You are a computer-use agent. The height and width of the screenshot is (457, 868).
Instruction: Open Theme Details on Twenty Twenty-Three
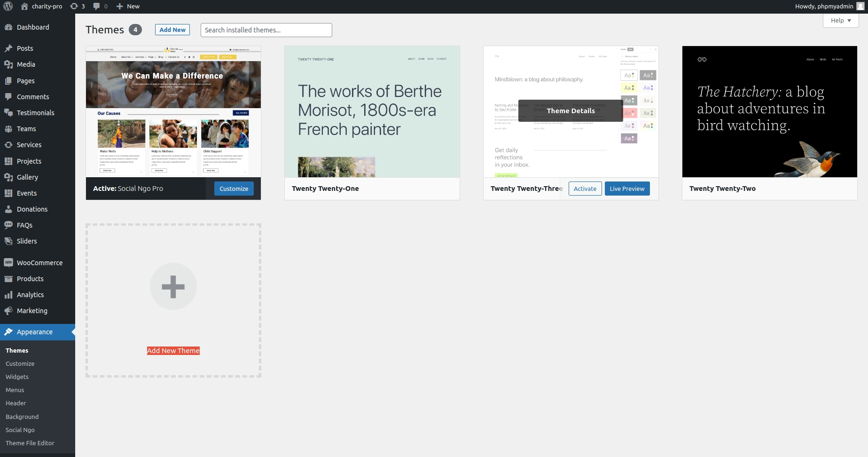571,111
